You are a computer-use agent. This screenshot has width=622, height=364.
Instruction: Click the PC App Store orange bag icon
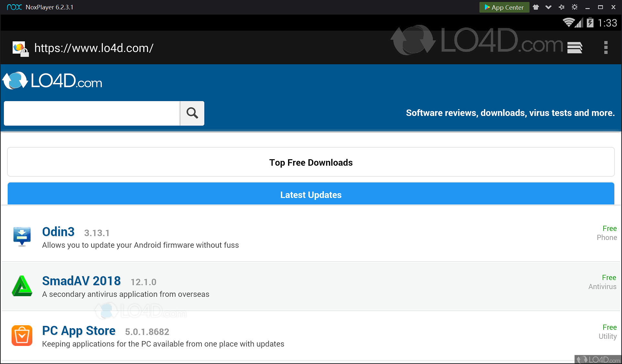tap(22, 336)
